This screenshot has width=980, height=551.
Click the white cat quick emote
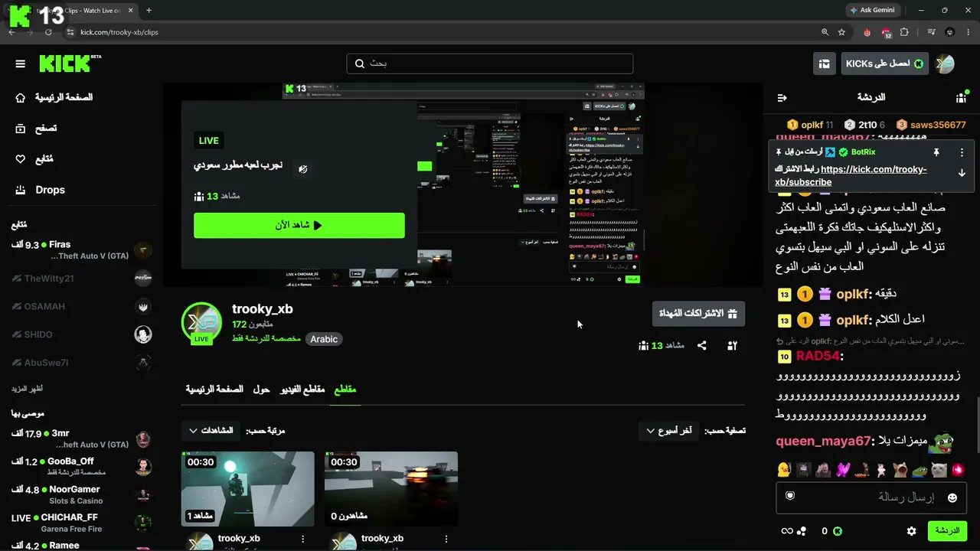939,470
